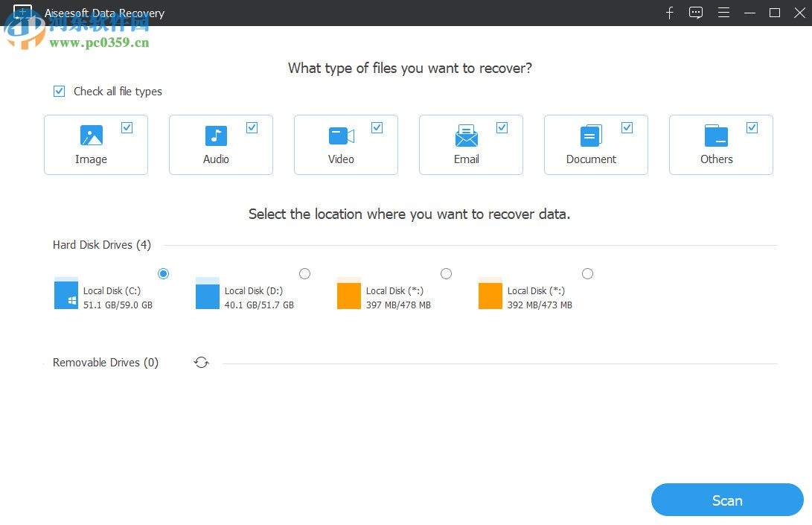Open the feedback message icon

[x=696, y=13]
